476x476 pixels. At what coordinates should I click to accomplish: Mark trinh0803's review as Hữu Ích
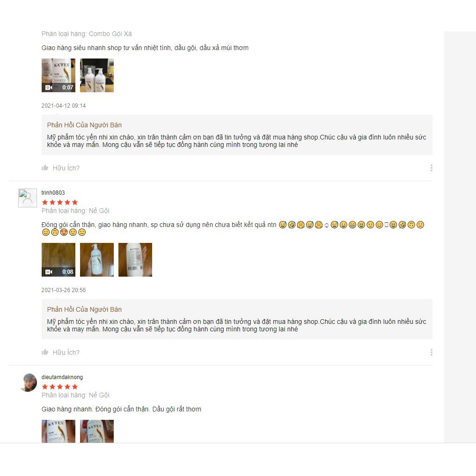coord(66,352)
